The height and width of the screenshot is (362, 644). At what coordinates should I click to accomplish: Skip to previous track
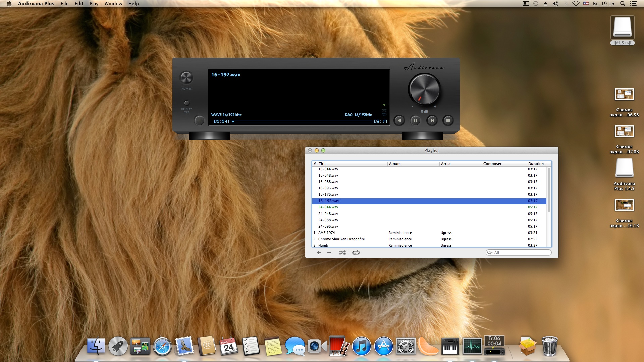[x=399, y=121]
